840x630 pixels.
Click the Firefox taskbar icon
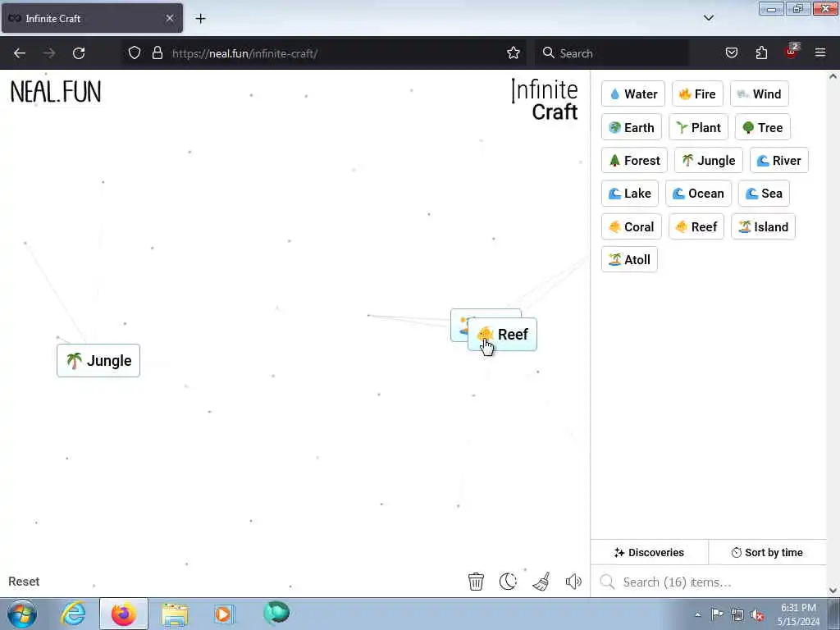coord(123,614)
